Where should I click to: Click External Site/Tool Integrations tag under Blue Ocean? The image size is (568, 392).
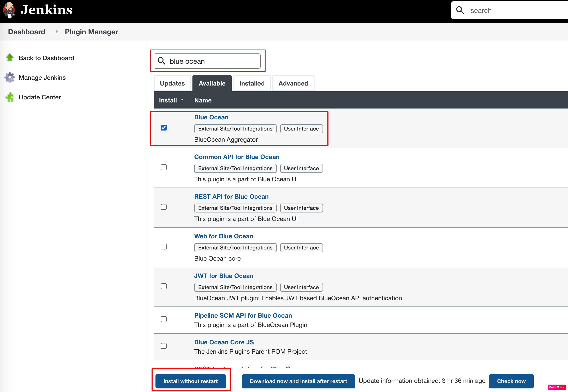click(235, 129)
